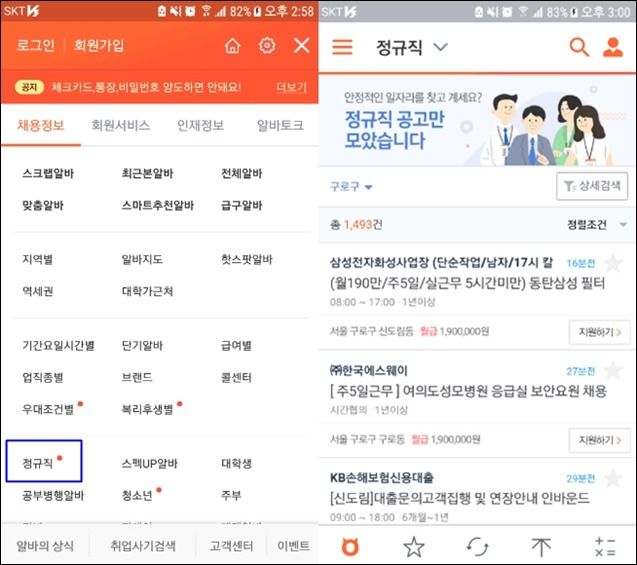The width and height of the screenshot is (637, 565).
Task: Star the 삼성전자화성사업장 job listing
Action: tap(613, 264)
